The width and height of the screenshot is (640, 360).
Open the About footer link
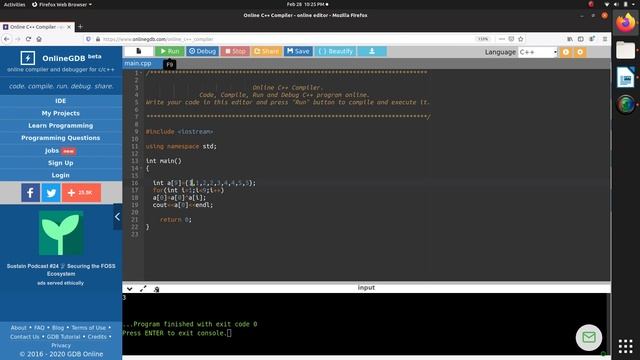[x=18, y=328]
